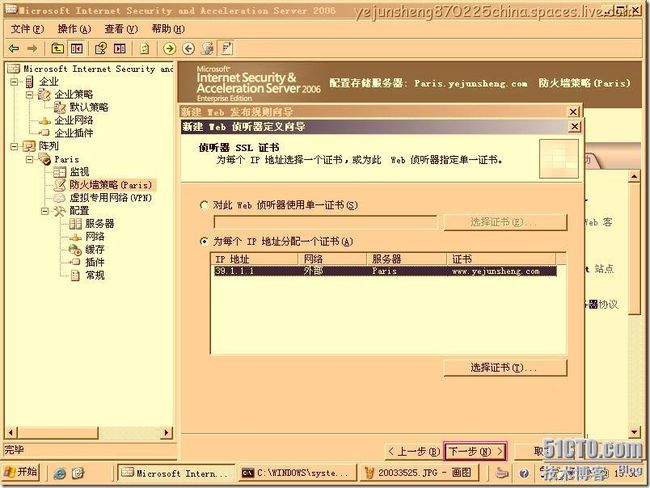650x488 pixels.
Task: Click the green right-arrow apply icon
Action: point(169,49)
